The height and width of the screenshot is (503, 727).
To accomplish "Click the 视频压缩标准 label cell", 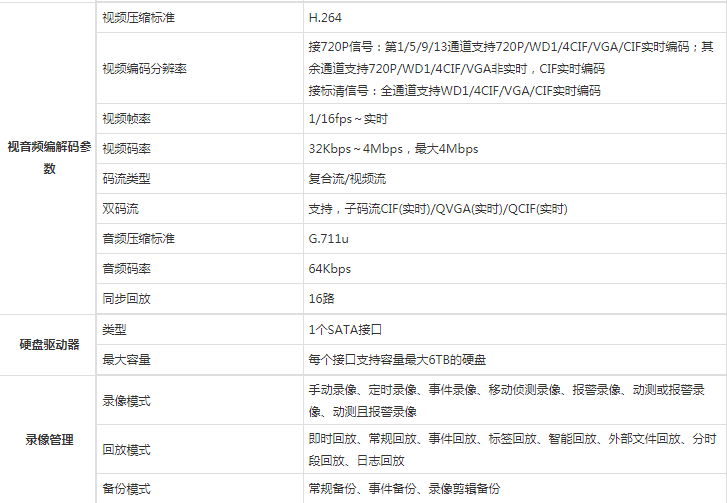I will click(x=138, y=19).
